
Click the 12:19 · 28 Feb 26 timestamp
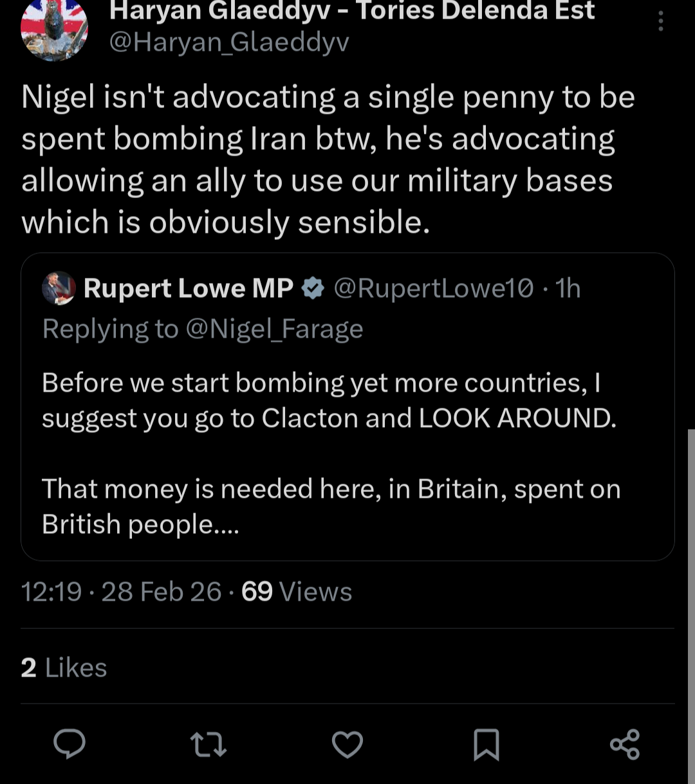(121, 592)
